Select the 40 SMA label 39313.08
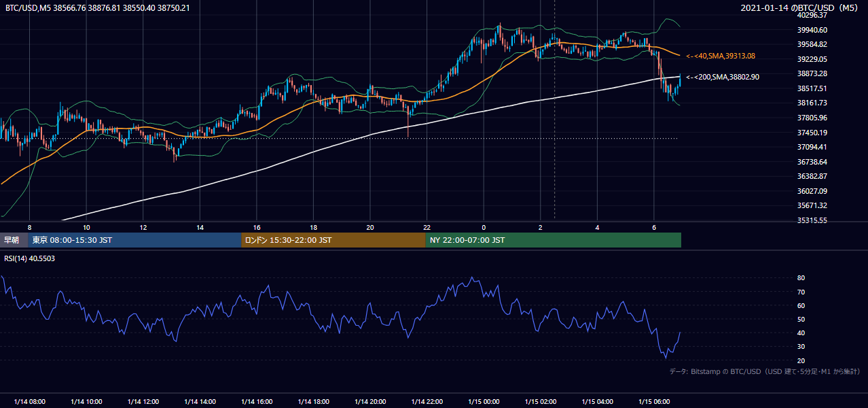 721,56
